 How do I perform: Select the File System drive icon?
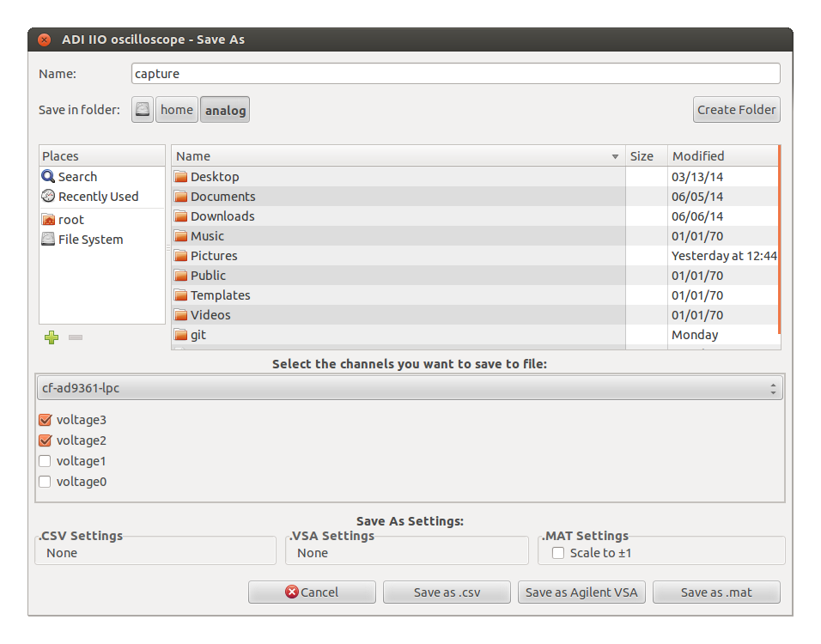coord(48,240)
